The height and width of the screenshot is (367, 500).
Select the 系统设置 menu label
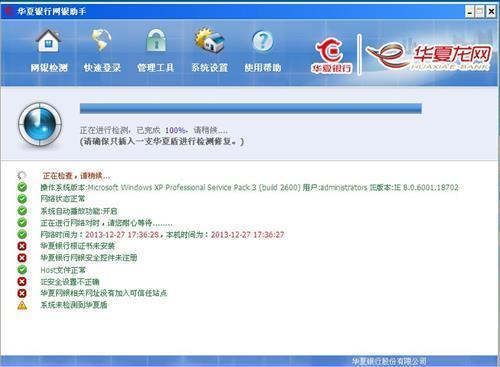(x=209, y=68)
